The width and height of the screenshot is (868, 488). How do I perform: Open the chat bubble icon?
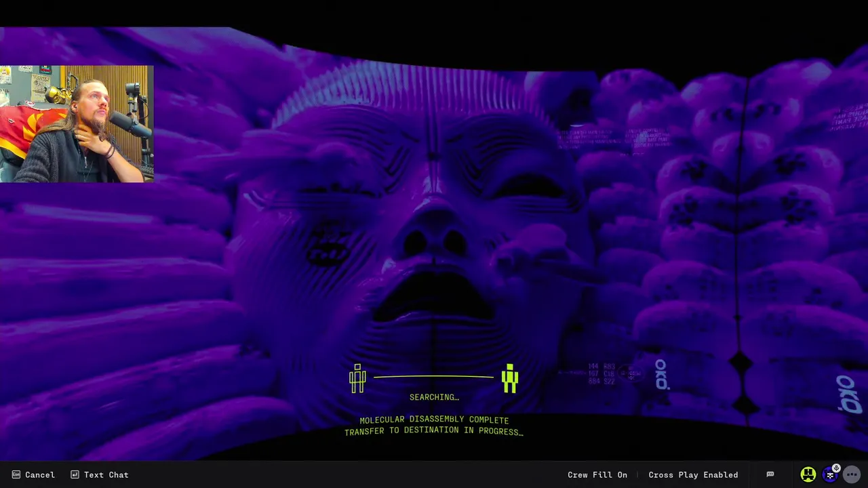coord(770,474)
